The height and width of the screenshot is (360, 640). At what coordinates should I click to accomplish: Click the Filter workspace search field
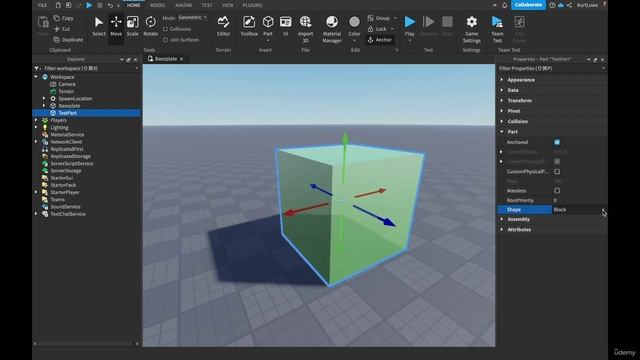(87, 69)
